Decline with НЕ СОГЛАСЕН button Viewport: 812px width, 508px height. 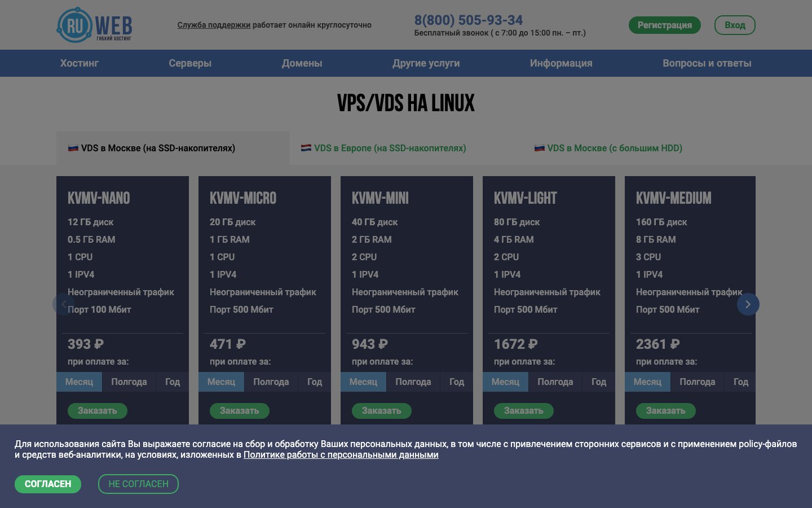[139, 484]
